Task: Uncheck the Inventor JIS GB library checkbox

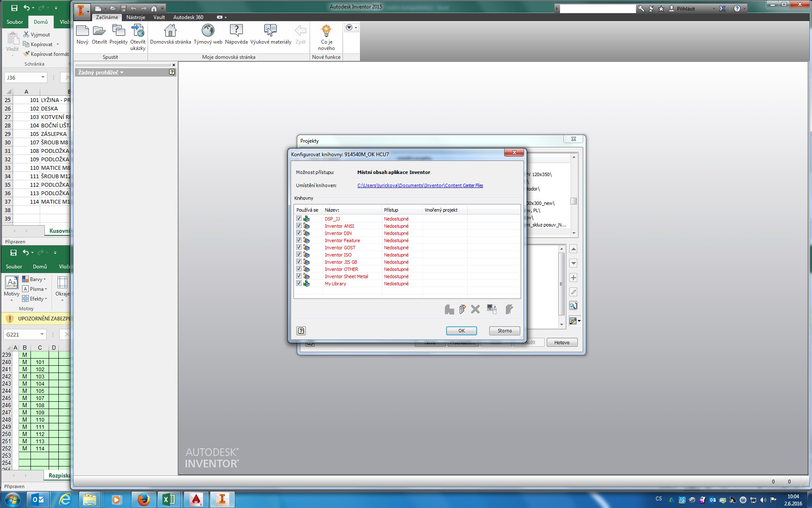Action: point(299,262)
